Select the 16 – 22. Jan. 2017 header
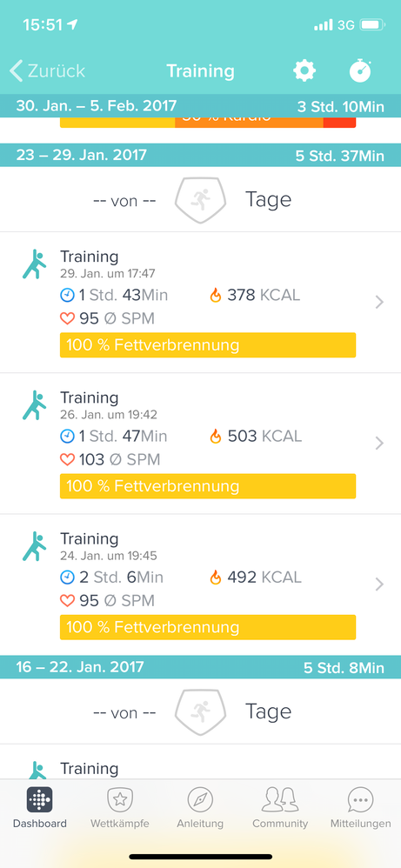The width and height of the screenshot is (401, 868). click(200, 667)
